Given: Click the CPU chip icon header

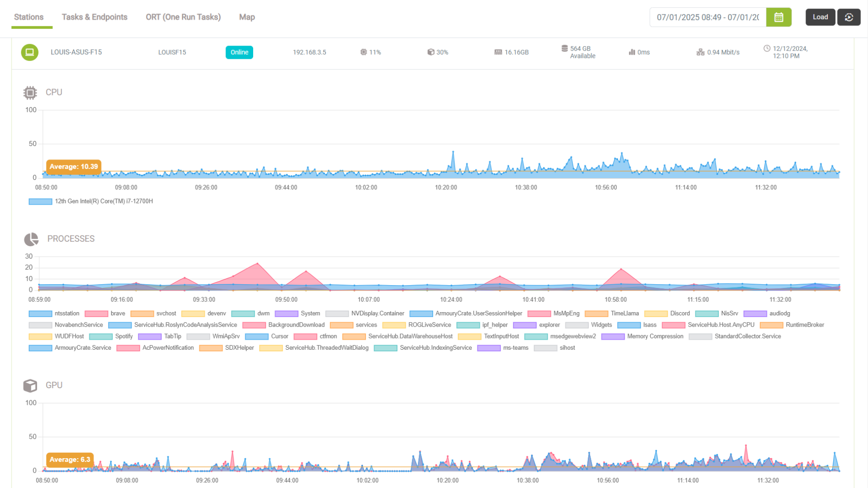Looking at the screenshot, I should (x=30, y=92).
